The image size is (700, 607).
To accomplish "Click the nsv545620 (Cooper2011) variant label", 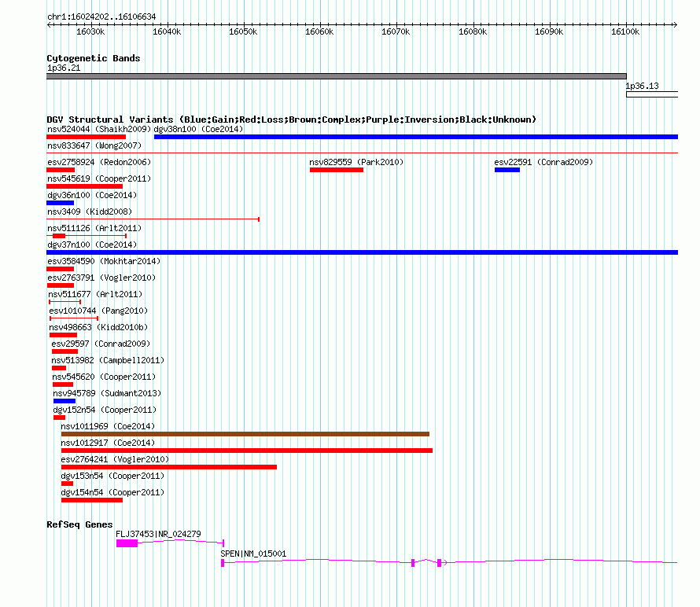I will tap(104, 377).
